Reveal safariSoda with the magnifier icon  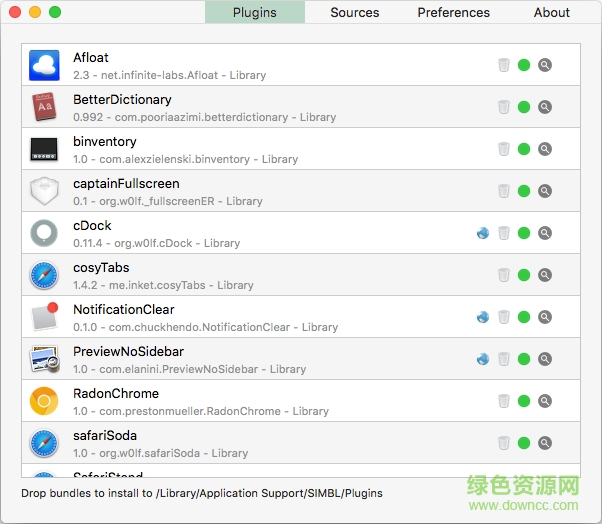545,443
